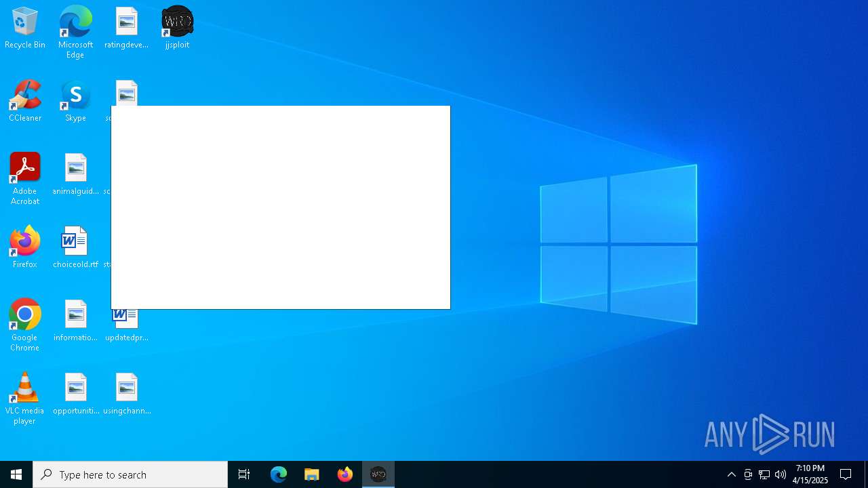868x488 pixels.
Task: Click the taskbar search box
Action: click(130, 474)
